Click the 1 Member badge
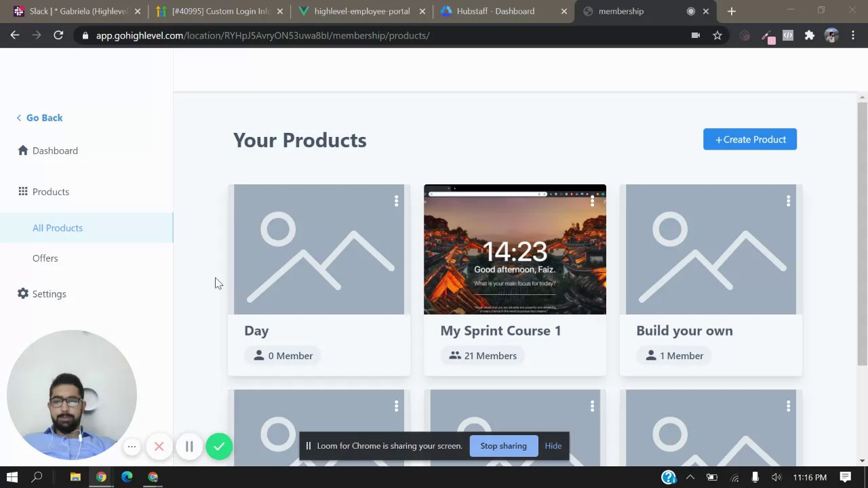The height and width of the screenshot is (488, 868). click(x=674, y=356)
